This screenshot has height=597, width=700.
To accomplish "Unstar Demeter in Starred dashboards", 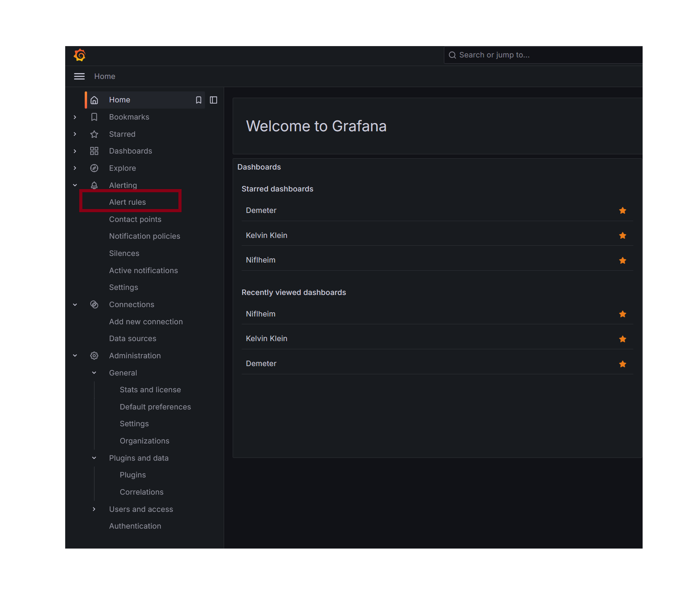I will coord(622,211).
